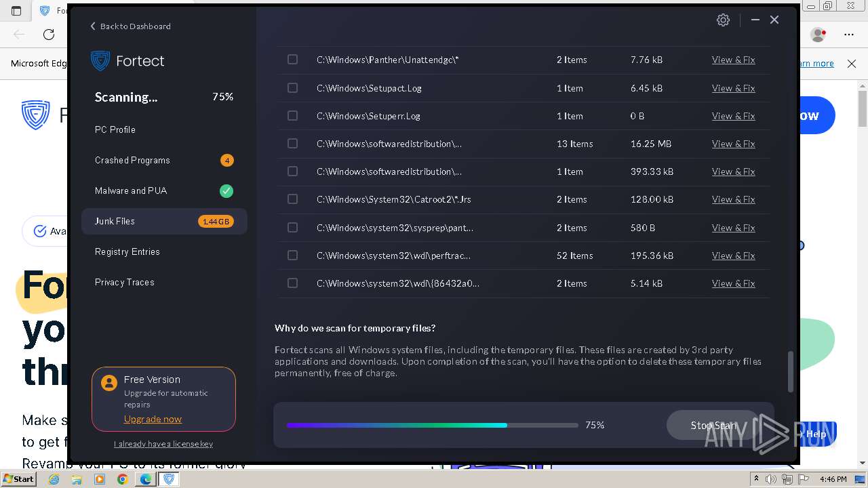Screen dimensions: 868x488
Task: Click the Free Version user avatar icon
Action: (x=108, y=383)
